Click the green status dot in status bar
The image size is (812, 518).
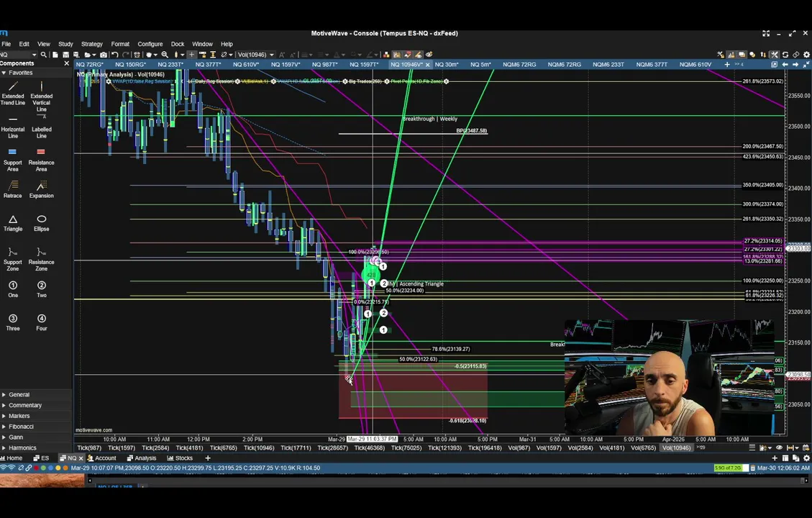click(x=43, y=468)
